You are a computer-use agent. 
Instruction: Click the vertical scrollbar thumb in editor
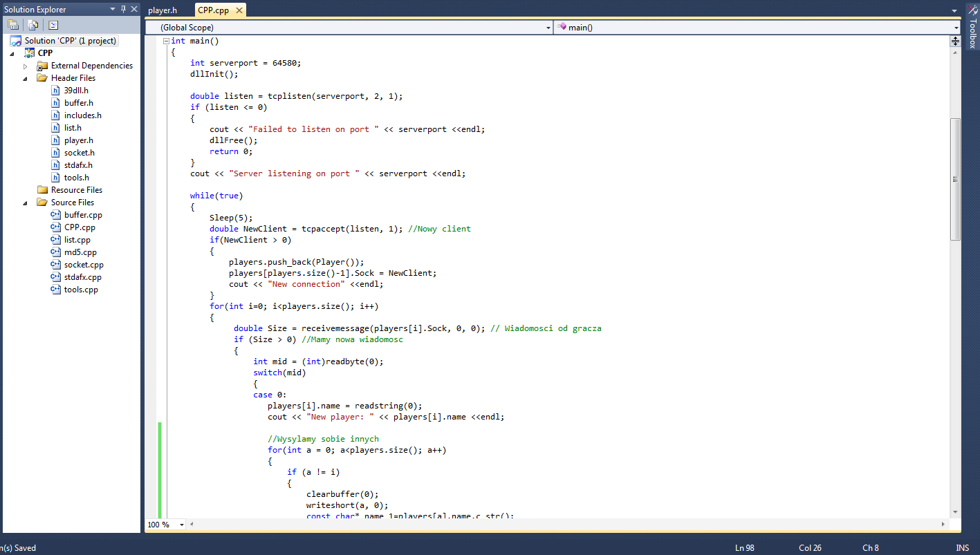[x=955, y=178]
